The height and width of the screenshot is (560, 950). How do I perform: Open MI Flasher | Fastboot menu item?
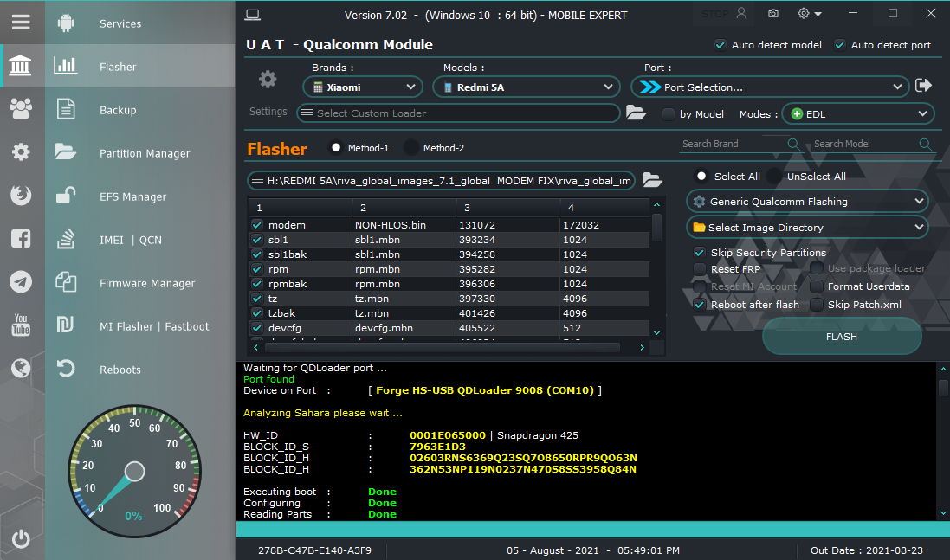coord(140,325)
